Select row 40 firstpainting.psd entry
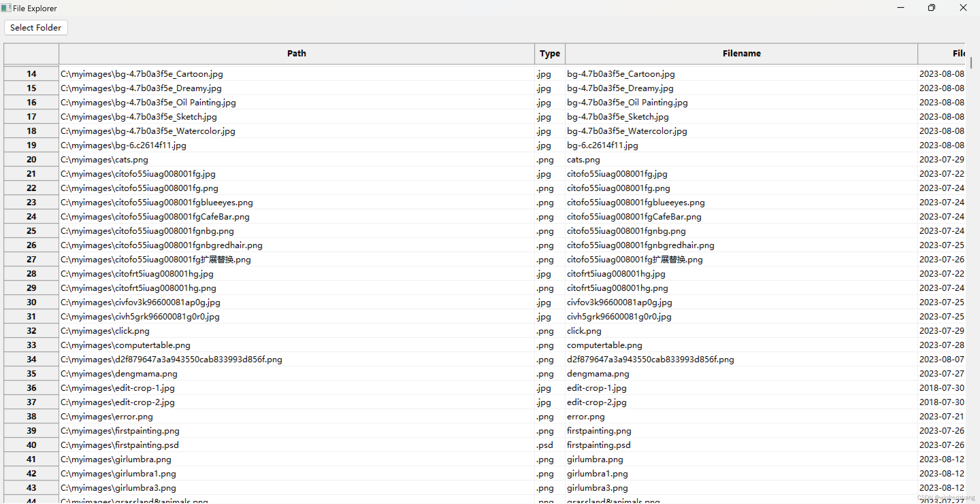Screen dimensions: 980x504 pyautogui.click(x=296, y=445)
